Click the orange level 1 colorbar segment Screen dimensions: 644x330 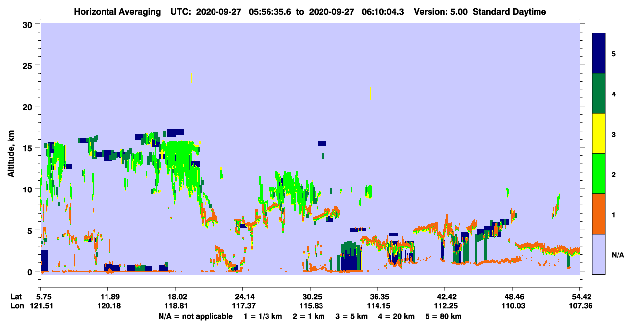[599, 214]
